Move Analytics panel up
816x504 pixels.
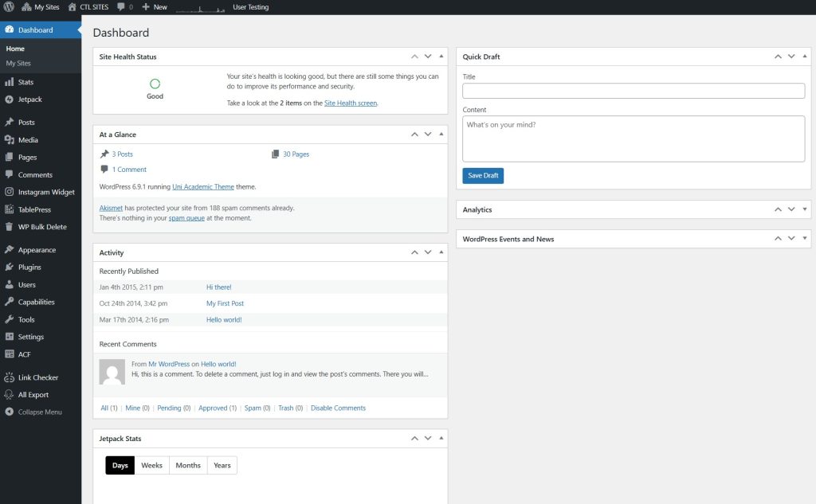pyautogui.click(x=778, y=209)
